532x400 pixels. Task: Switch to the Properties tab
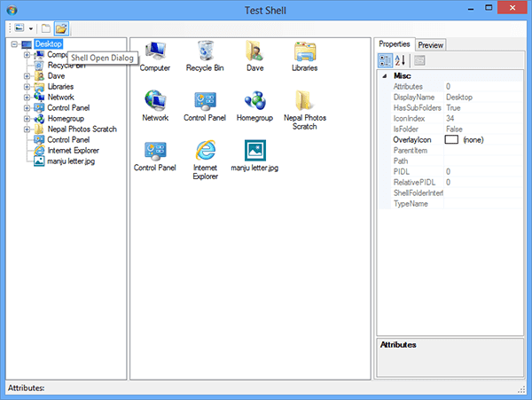point(395,43)
